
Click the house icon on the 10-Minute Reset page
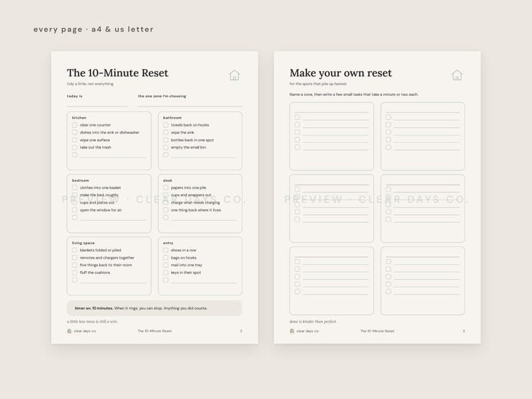point(234,75)
